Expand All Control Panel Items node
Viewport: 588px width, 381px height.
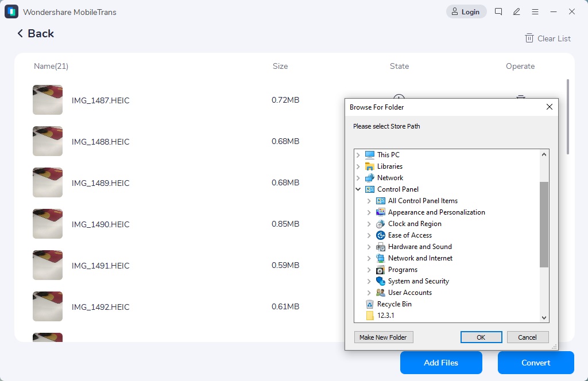pos(369,201)
